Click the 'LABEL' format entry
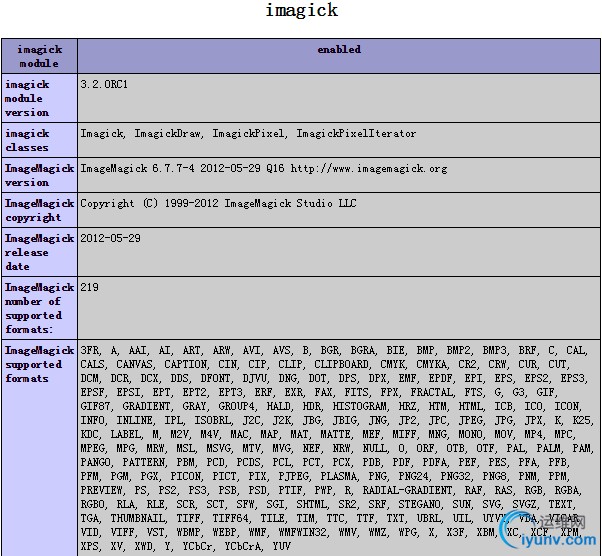This screenshot has height=556, width=602. (126, 434)
